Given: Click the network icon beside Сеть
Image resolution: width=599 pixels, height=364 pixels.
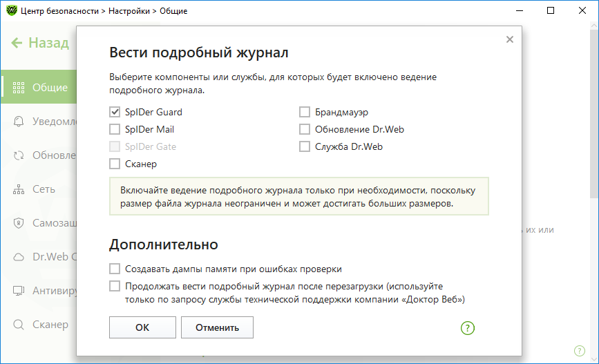Looking at the screenshot, I should pyautogui.click(x=19, y=189).
